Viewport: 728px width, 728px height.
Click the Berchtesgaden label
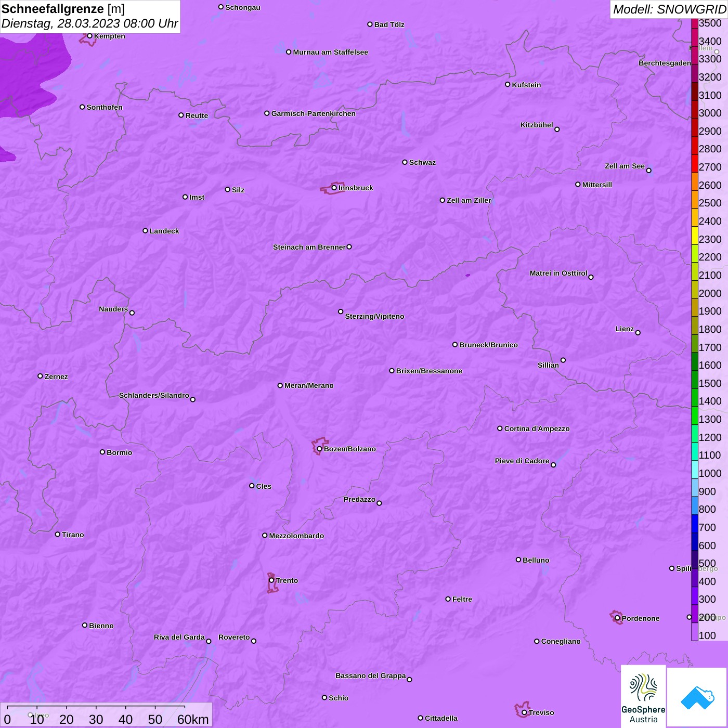(x=665, y=63)
